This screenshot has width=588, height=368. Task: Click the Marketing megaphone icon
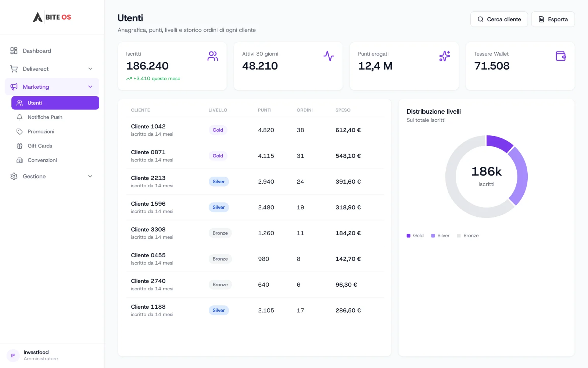pos(14,87)
